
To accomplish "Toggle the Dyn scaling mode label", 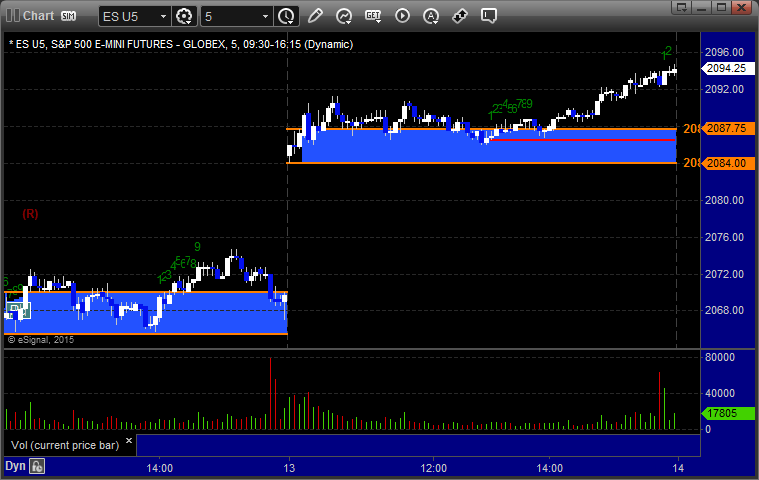I will click(15, 466).
